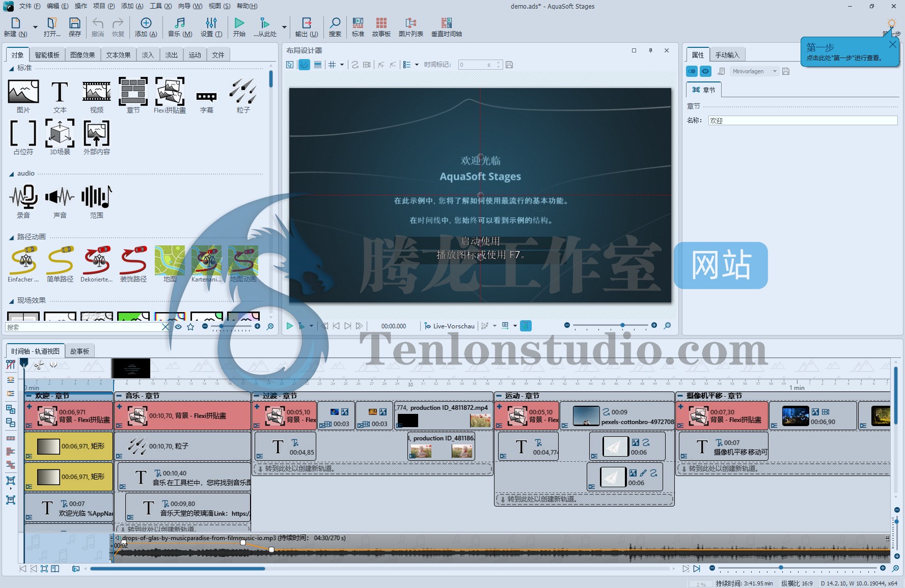905x588 pixels.
Task: Click the 开始 (start) play button
Action: pyautogui.click(x=239, y=27)
